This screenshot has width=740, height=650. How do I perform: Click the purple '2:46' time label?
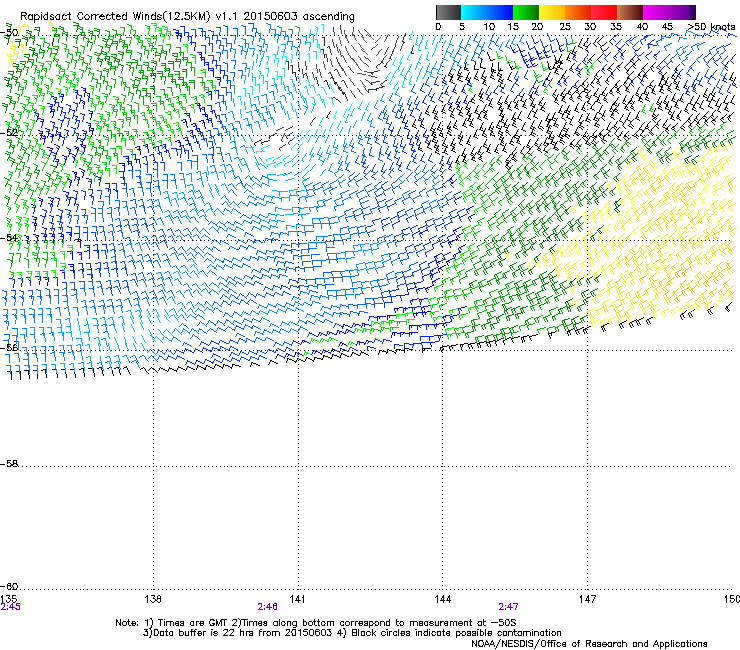tap(267, 607)
